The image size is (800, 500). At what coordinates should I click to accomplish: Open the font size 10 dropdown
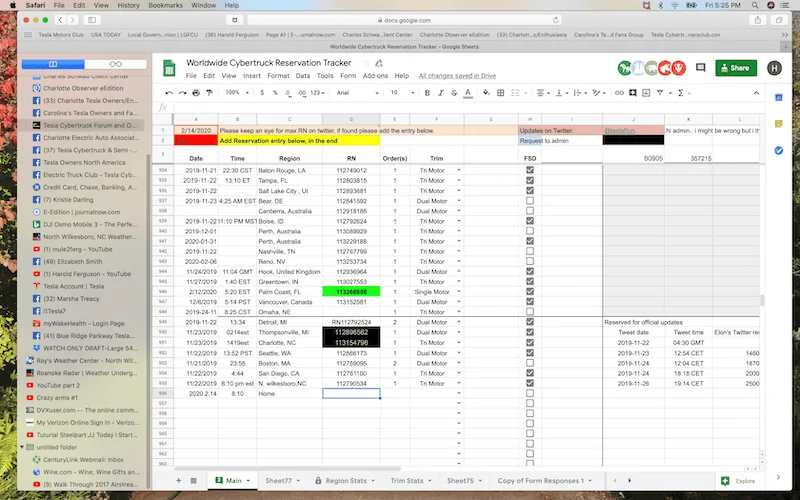point(402,93)
